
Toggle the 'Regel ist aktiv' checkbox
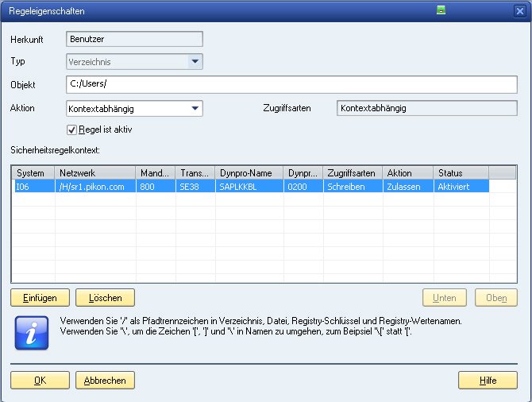71,129
